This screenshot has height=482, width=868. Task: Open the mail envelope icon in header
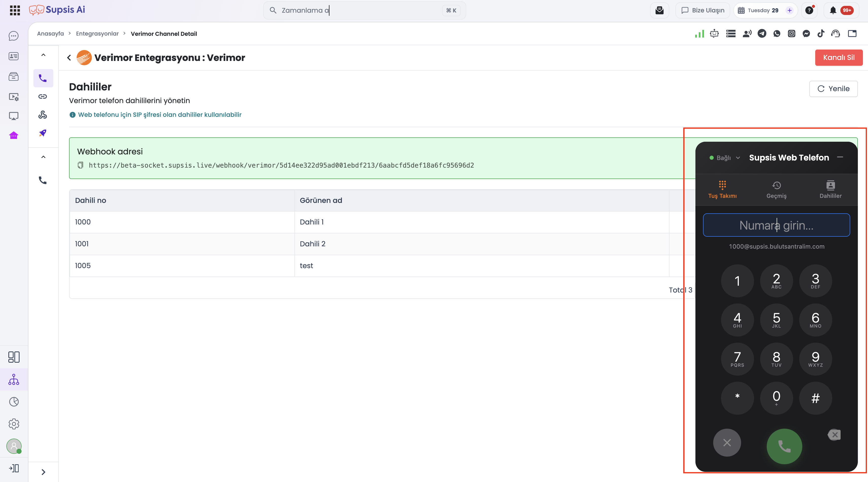click(x=659, y=10)
